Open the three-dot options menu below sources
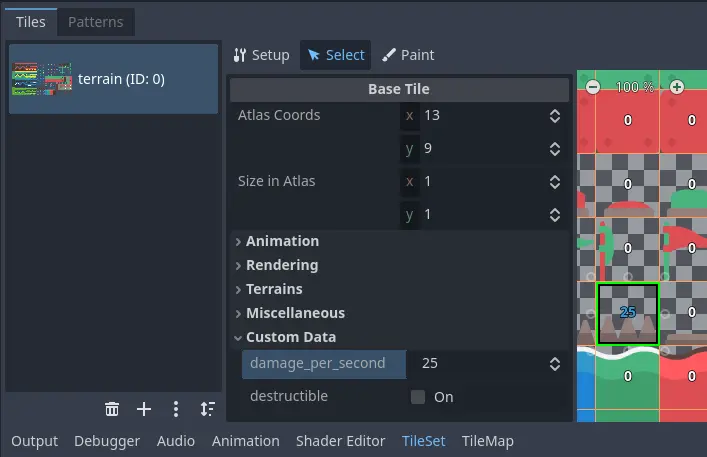 [176, 409]
